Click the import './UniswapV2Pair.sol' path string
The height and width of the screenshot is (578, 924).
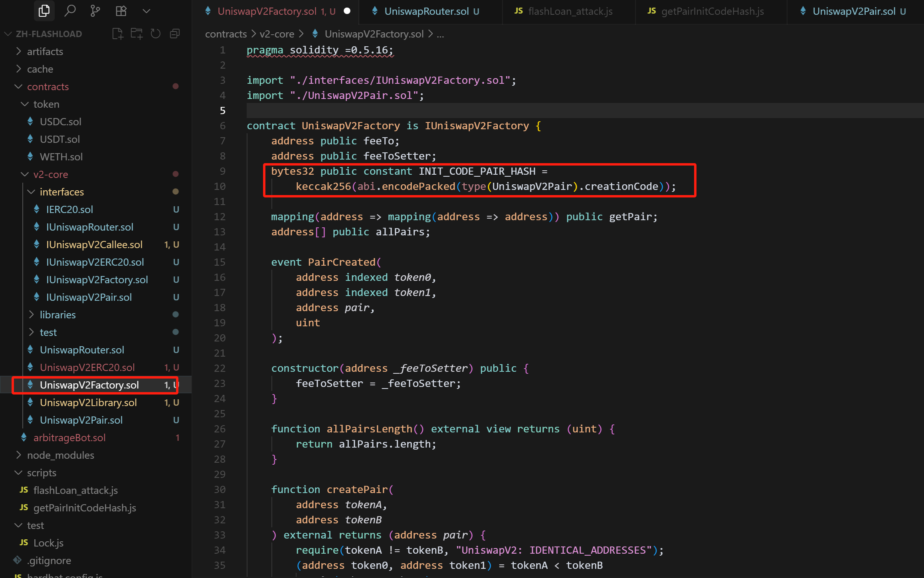pos(354,95)
